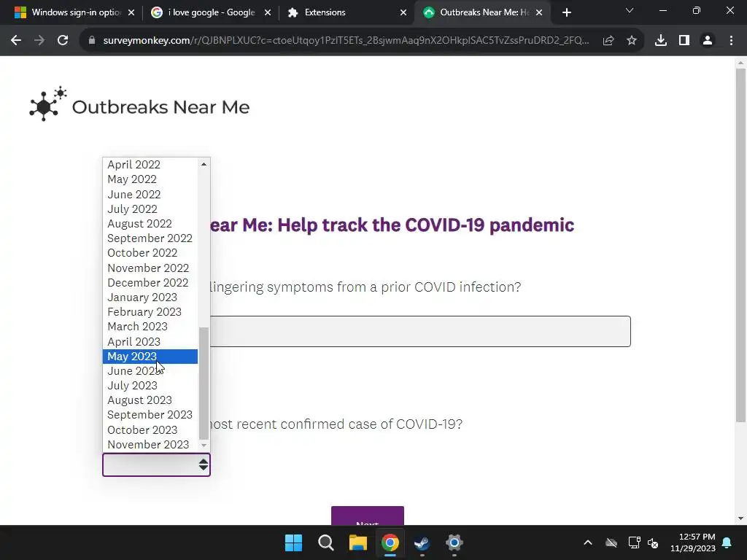Bookmark this page with the star
747x560 pixels.
[x=632, y=41]
